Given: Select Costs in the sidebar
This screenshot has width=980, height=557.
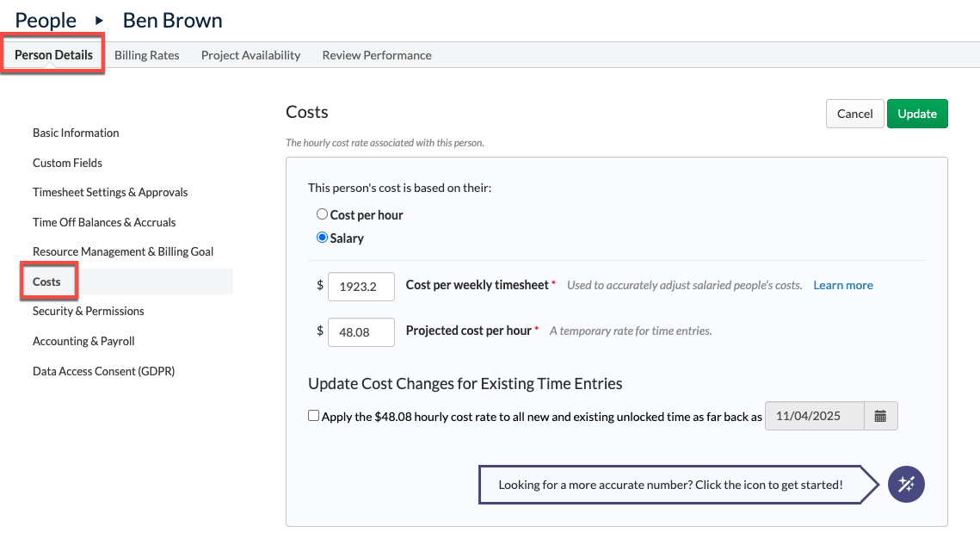Looking at the screenshot, I should pos(46,282).
